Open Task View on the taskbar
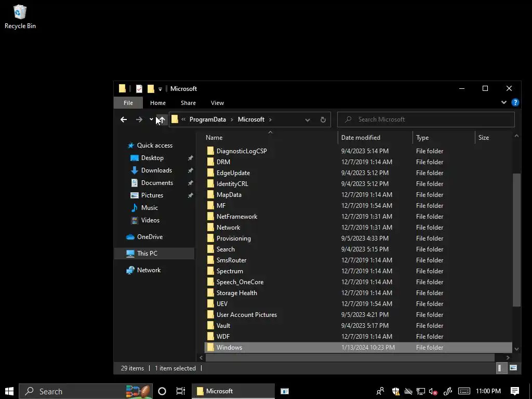 180,391
